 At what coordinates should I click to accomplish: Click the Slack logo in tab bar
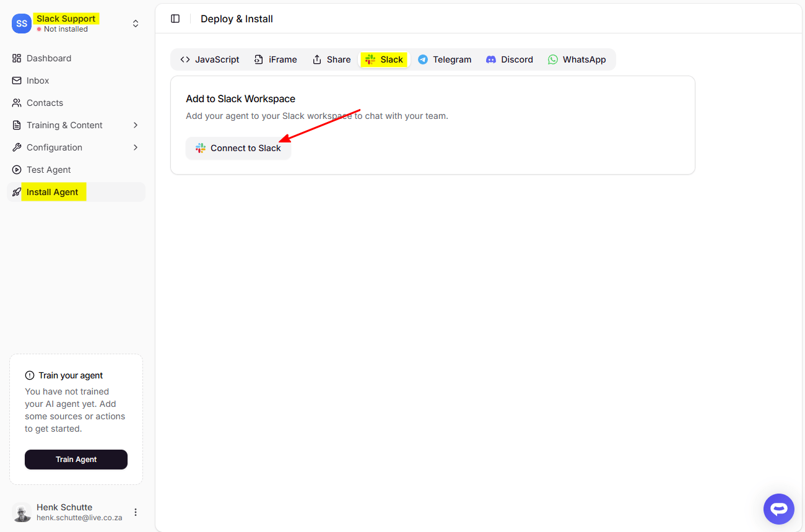pyautogui.click(x=370, y=59)
